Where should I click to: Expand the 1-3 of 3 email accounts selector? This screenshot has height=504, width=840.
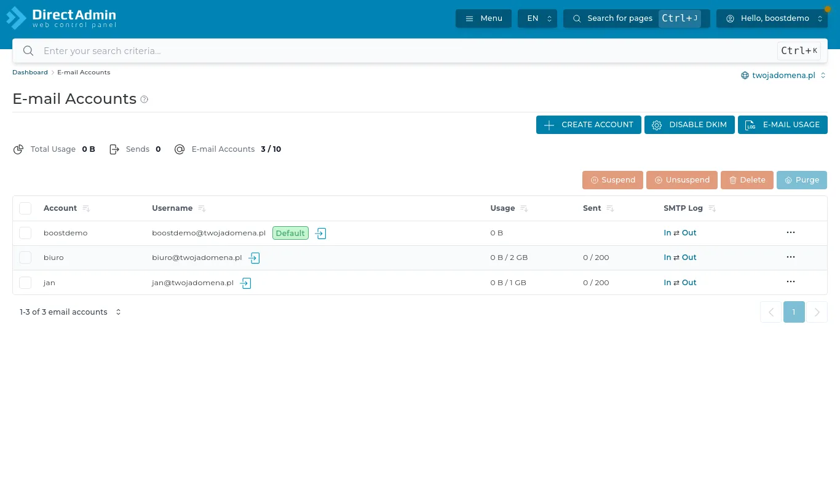tap(70, 312)
